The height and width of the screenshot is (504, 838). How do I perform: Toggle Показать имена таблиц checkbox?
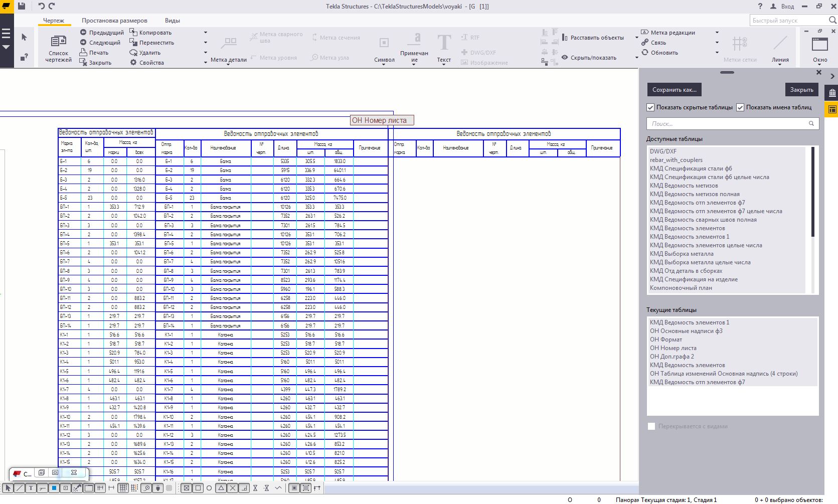[x=740, y=107]
